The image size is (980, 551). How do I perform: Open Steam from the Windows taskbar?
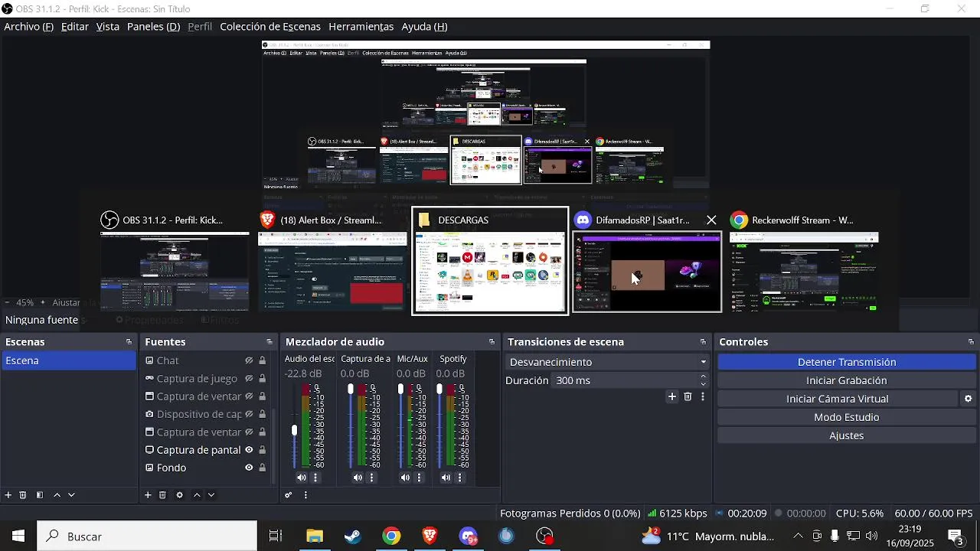[353, 536]
